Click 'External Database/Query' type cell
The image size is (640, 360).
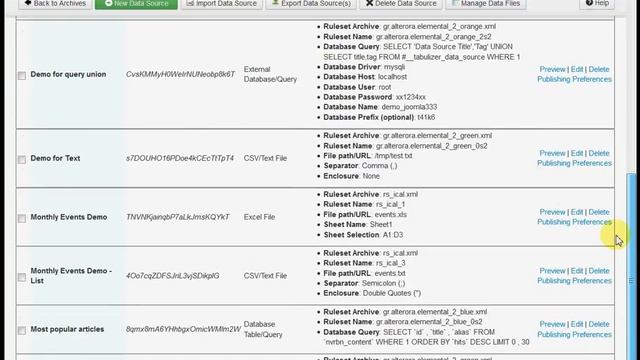point(270,74)
